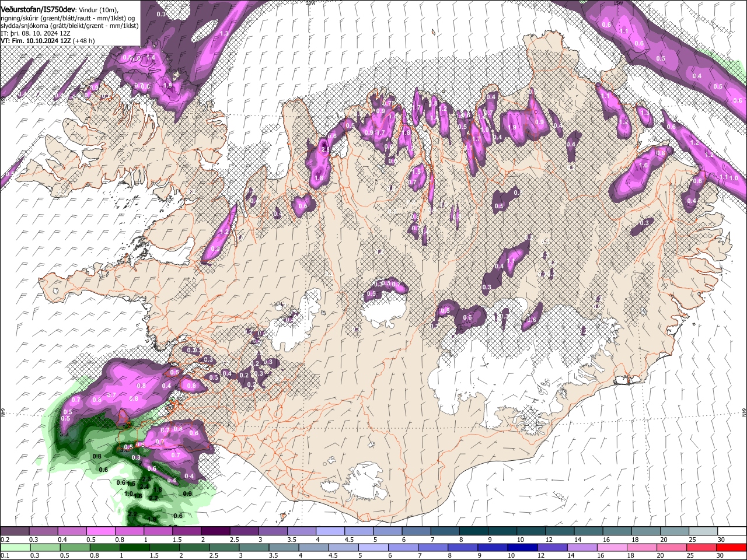Pick the dark blue swatch between 10 and 12
The image size is (747, 560).
tap(523, 548)
